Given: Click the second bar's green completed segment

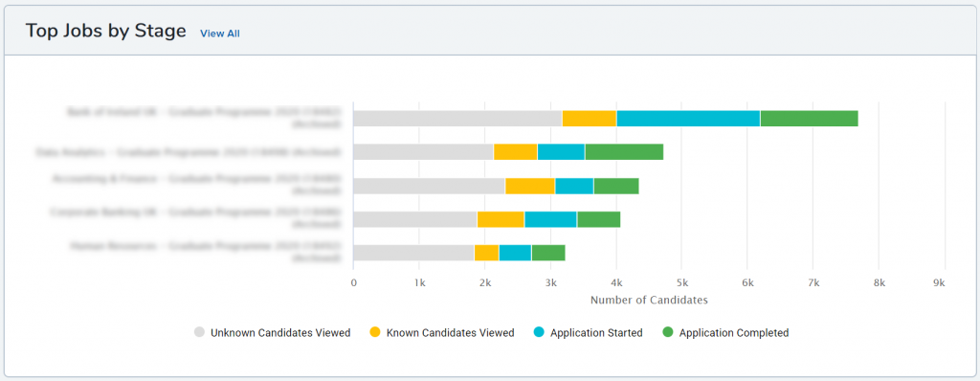Looking at the screenshot, I should (x=624, y=152).
